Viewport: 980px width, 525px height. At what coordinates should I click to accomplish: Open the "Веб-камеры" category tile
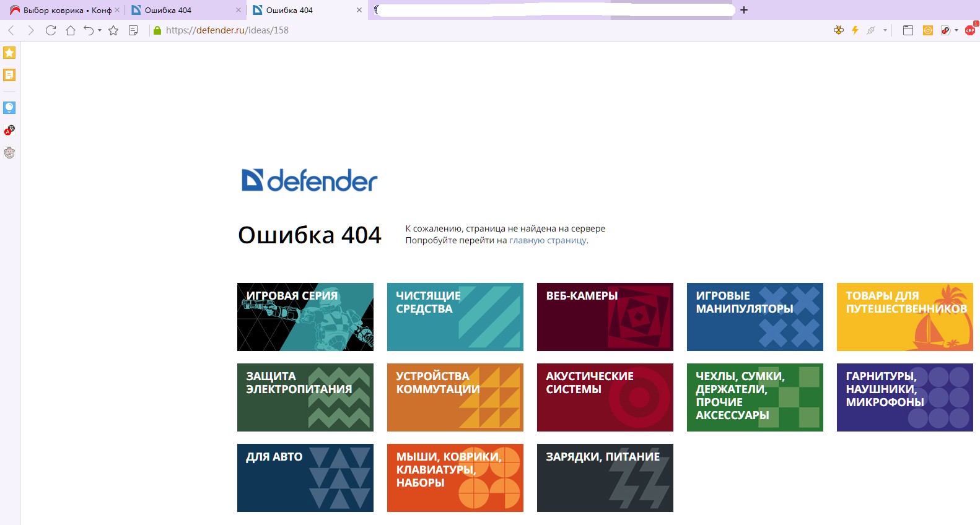coord(605,317)
